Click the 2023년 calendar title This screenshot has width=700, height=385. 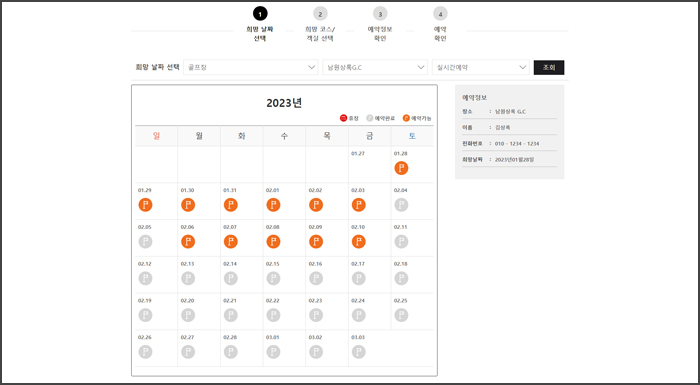[284, 103]
